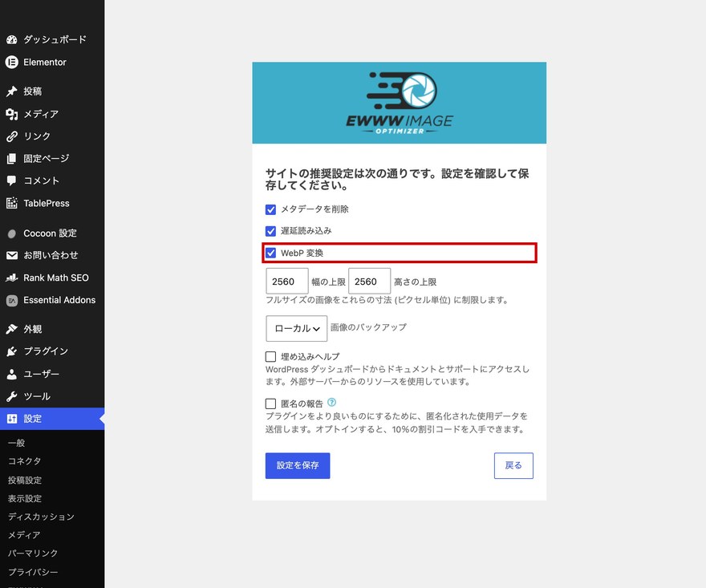
Task: Click the ダッシュボード menu label
Action: 55,39
